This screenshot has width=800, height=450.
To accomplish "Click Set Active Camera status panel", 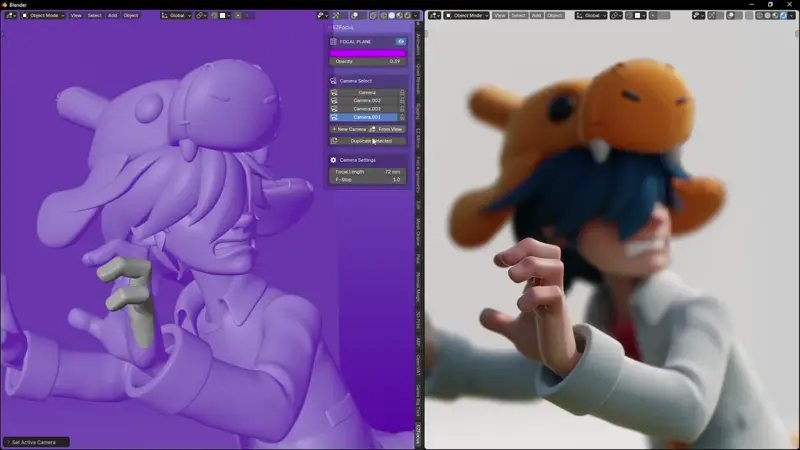I will click(36, 442).
